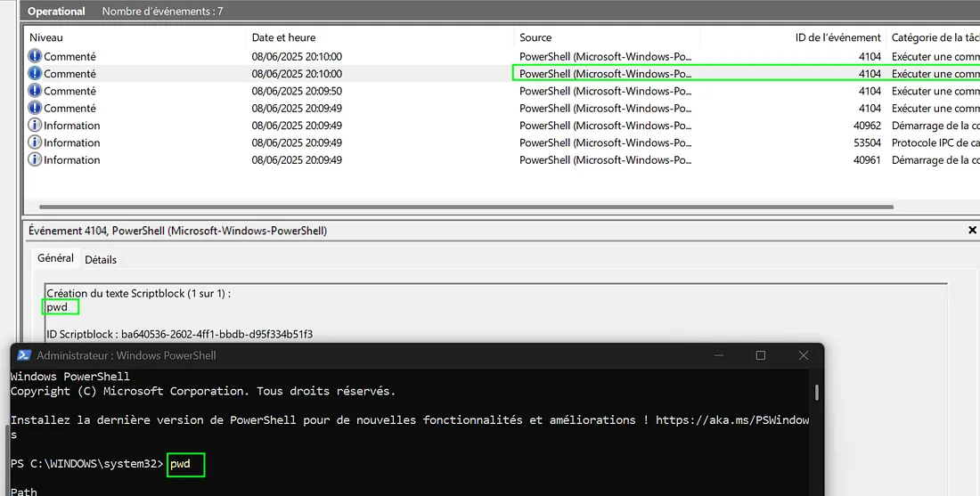Click event ID cell 40962
Screen dimensions: 980x496
(x=867, y=126)
